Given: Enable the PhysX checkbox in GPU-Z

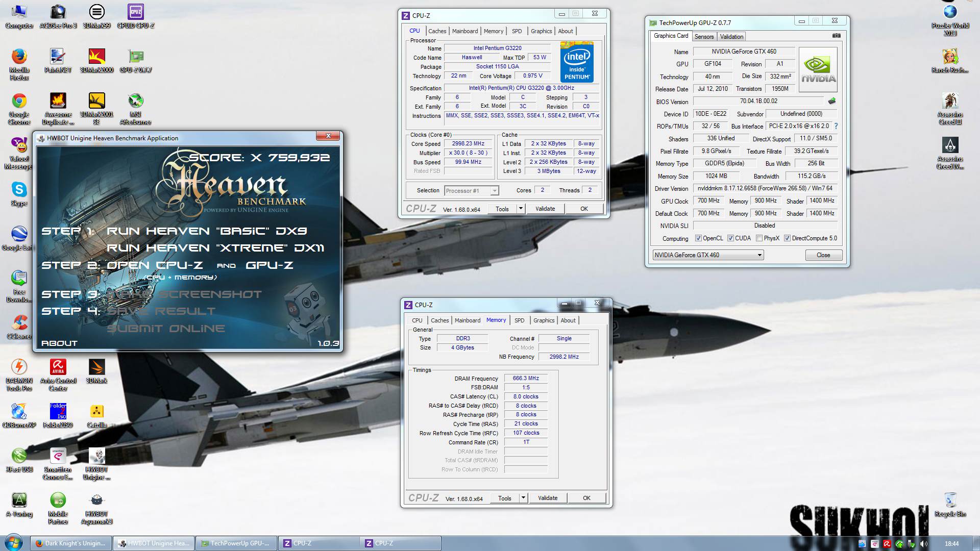Looking at the screenshot, I should coord(759,238).
